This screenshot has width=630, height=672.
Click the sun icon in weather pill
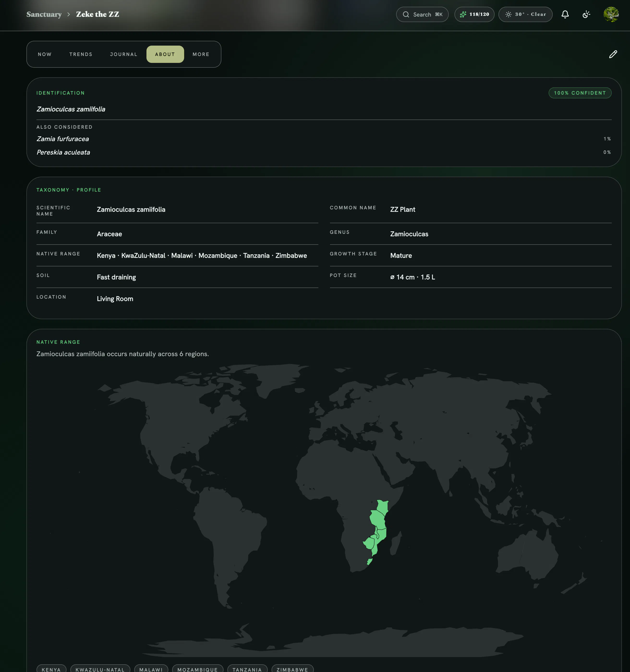pyautogui.click(x=508, y=15)
